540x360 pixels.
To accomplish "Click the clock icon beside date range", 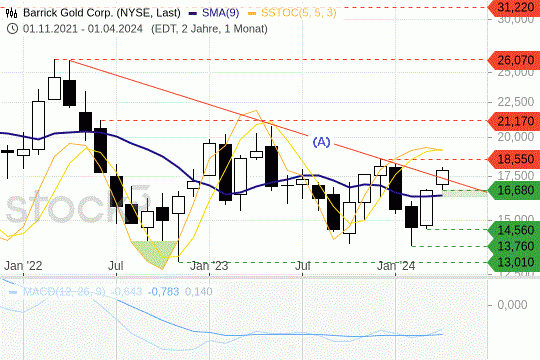I will click(x=12, y=29).
